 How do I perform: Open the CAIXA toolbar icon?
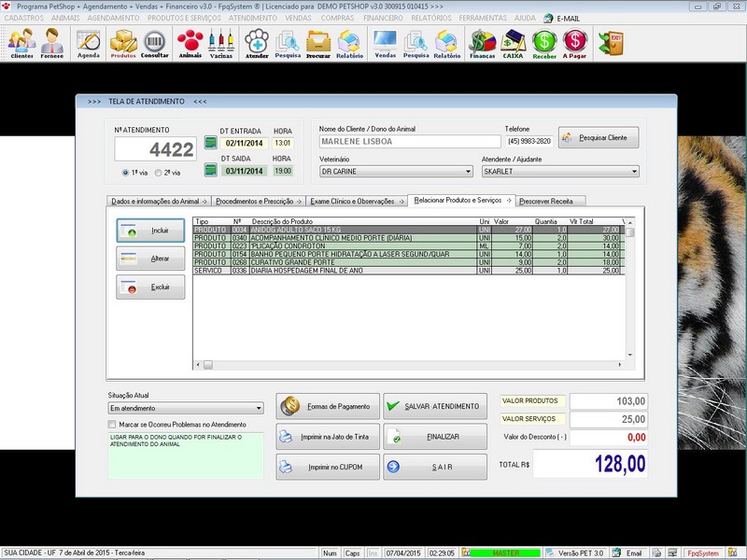click(514, 43)
